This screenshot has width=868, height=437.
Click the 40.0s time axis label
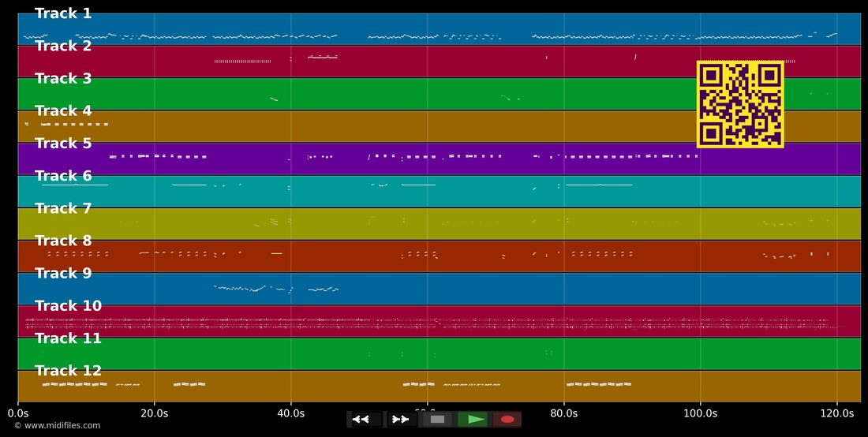pos(290,413)
